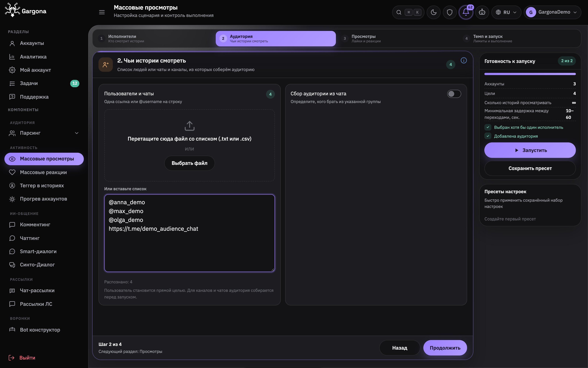Image resolution: width=588 pixels, height=368 pixels.
Task: Open Рассылки ЛС in sidebar
Action: click(x=44, y=304)
